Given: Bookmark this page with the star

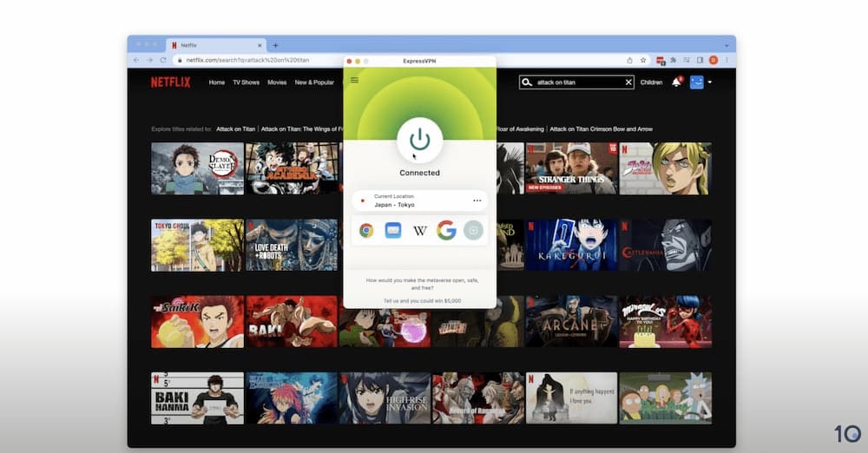Looking at the screenshot, I should click(x=642, y=60).
